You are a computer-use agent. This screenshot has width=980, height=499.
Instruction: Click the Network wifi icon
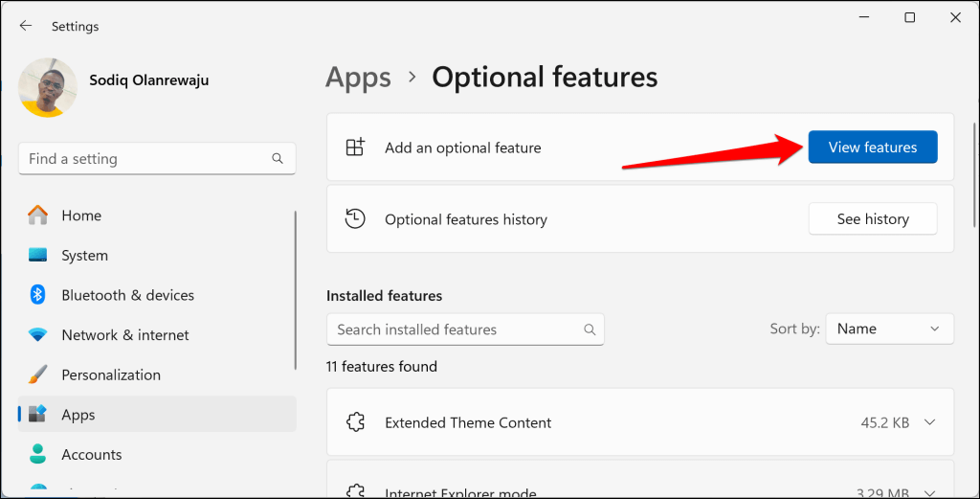38,335
